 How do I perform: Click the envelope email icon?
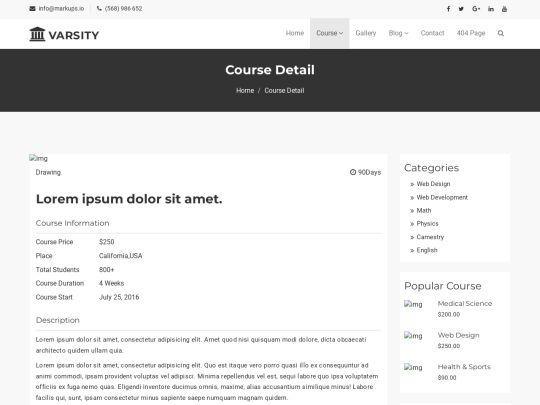click(32, 9)
